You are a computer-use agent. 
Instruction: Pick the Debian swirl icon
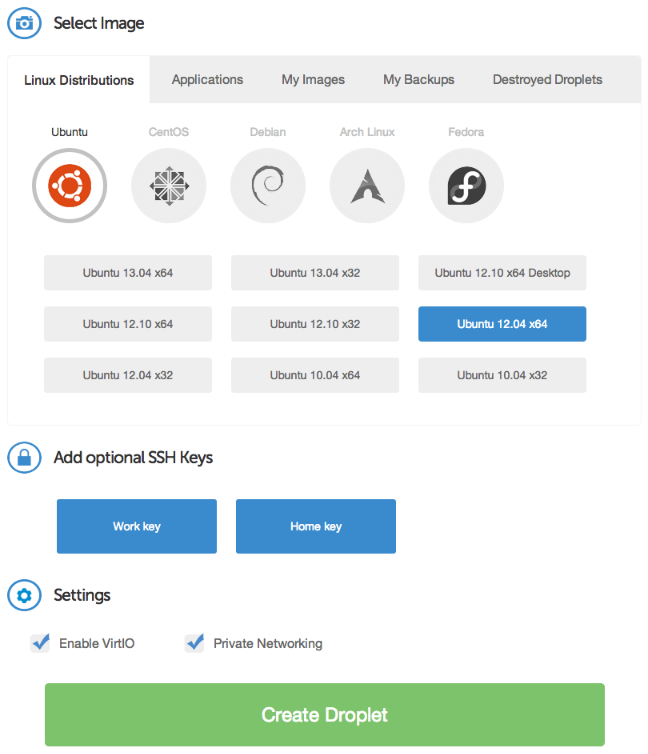pyautogui.click(x=268, y=186)
